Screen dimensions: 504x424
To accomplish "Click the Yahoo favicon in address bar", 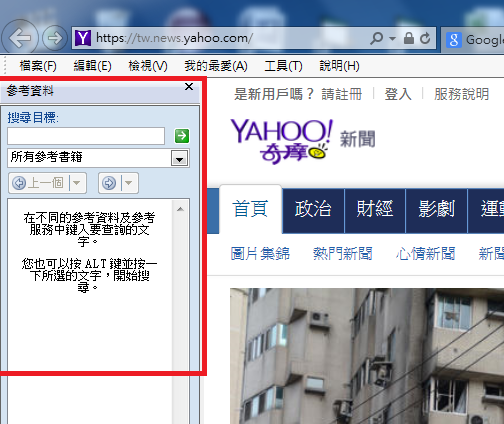I will [x=83, y=38].
